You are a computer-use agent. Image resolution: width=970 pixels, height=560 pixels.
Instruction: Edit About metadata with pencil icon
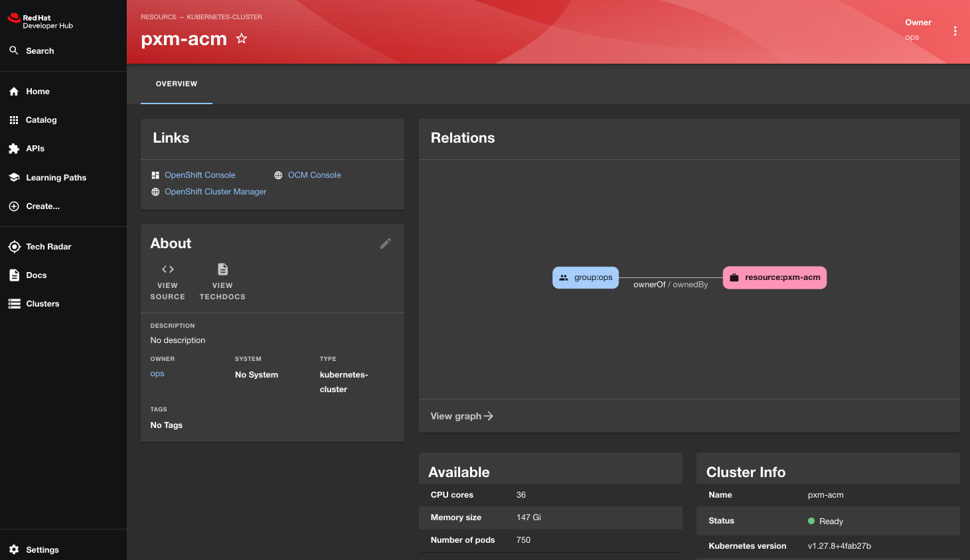(x=386, y=244)
